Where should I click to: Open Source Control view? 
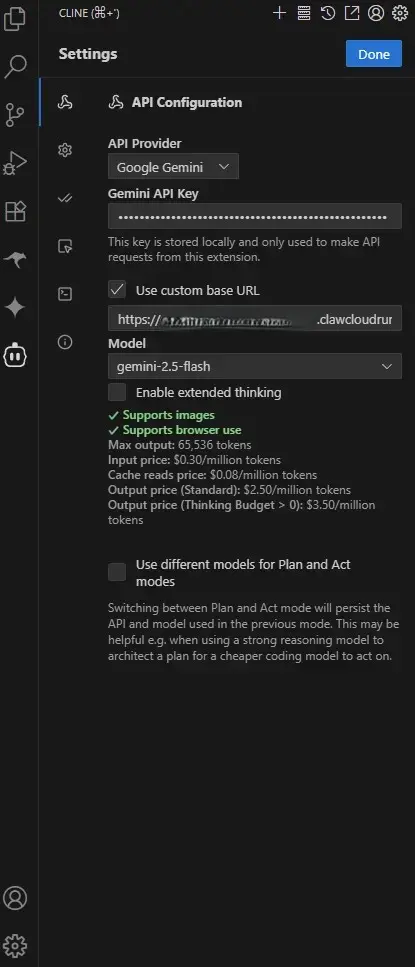[15, 115]
